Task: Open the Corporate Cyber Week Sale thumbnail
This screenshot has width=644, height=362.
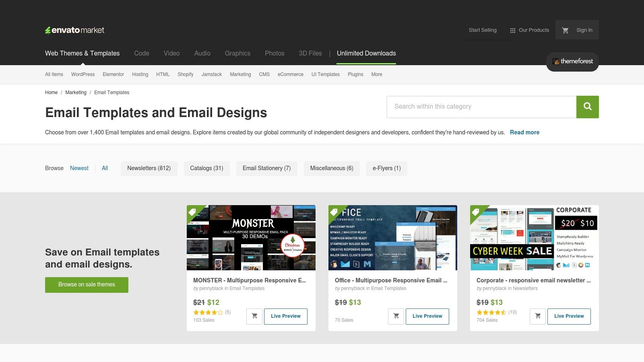Action: (535, 238)
